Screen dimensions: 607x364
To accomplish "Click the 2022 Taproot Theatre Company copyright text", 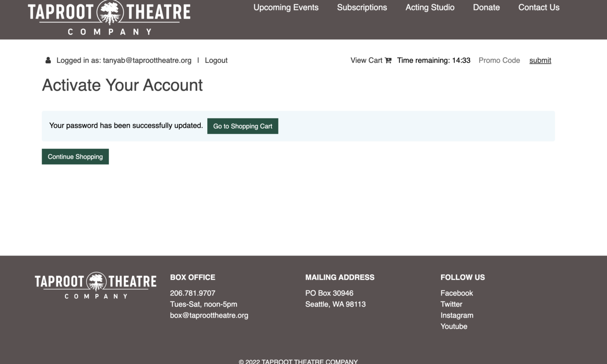I will pyautogui.click(x=298, y=361).
